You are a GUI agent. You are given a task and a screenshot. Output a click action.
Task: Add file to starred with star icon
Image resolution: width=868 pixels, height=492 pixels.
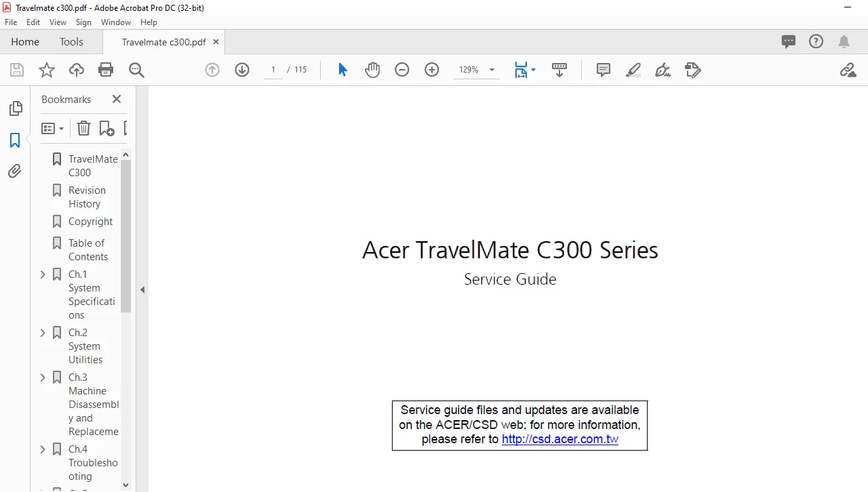(47, 70)
